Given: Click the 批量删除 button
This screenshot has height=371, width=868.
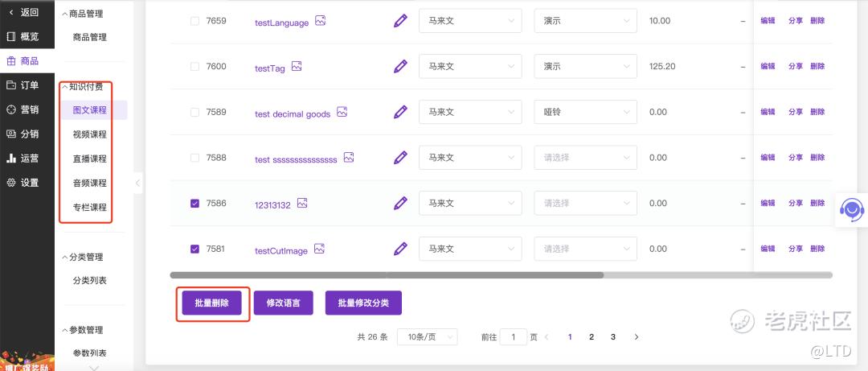Looking at the screenshot, I should pyautogui.click(x=212, y=303).
